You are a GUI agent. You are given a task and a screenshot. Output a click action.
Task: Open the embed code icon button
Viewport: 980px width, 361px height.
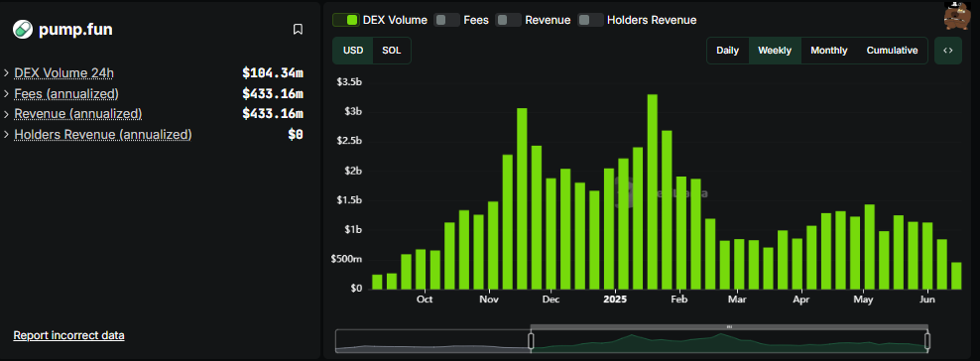[948, 51]
